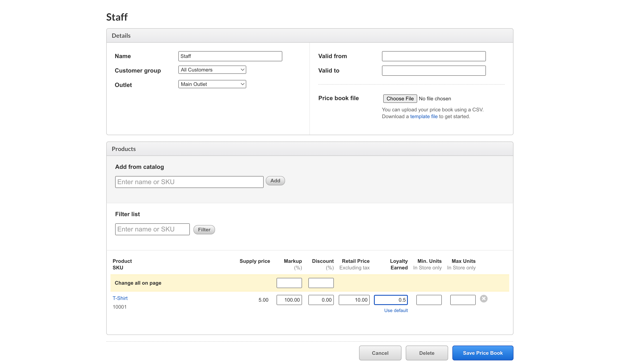Image resolution: width=621 pixels, height=364 pixels.
Task: Select the Change all Discount field
Action: [x=321, y=283]
